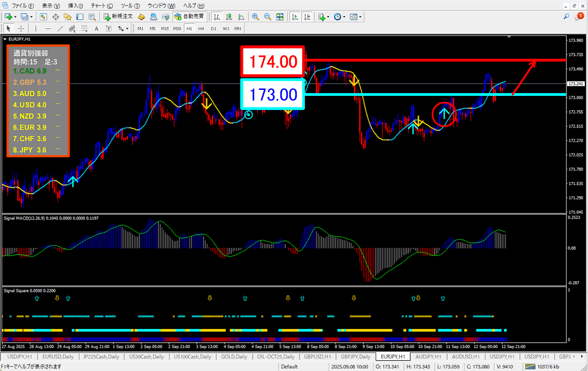Expand the Templates dropdown arrow
Viewport: 588px width, 371px height.
(360, 17)
